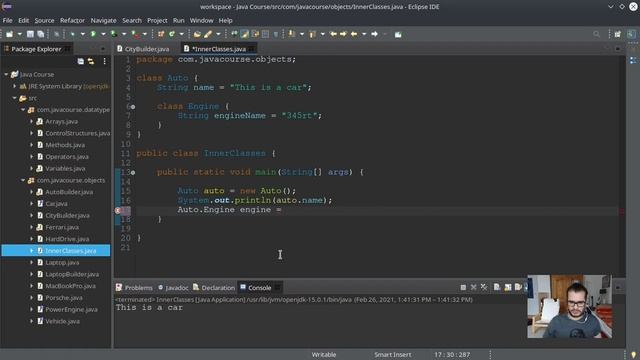Remove Launch in Console toolbar
The height and width of the screenshot is (360, 640).
point(473,287)
